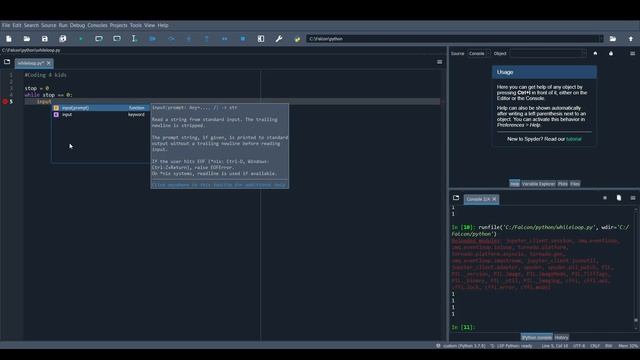
Task: Open the View menu
Action: point(149,25)
